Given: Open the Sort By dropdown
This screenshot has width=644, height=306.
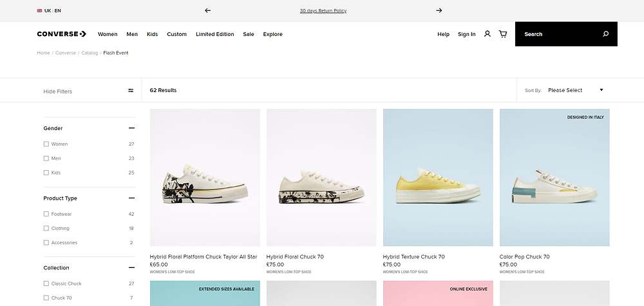Looking at the screenshot, I should pos(575,90).
